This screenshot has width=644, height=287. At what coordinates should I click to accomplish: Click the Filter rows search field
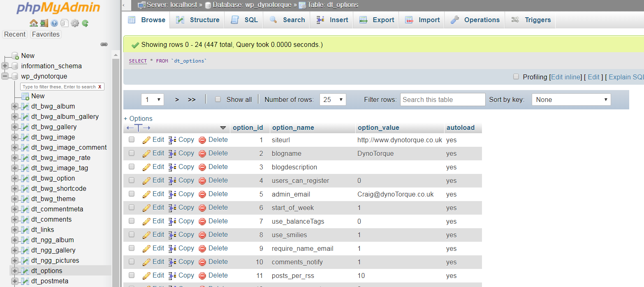coord(442,100)
